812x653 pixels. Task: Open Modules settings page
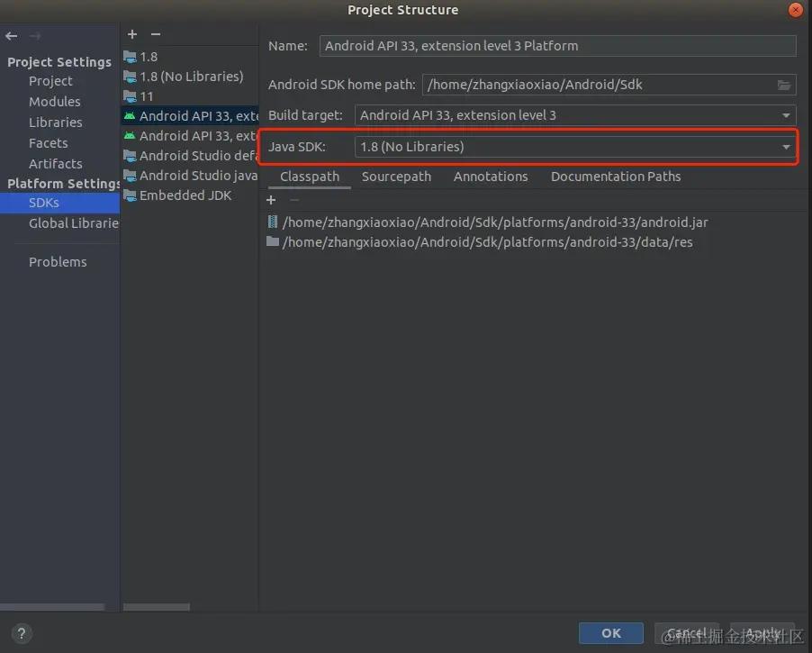(x=54, y=102)
